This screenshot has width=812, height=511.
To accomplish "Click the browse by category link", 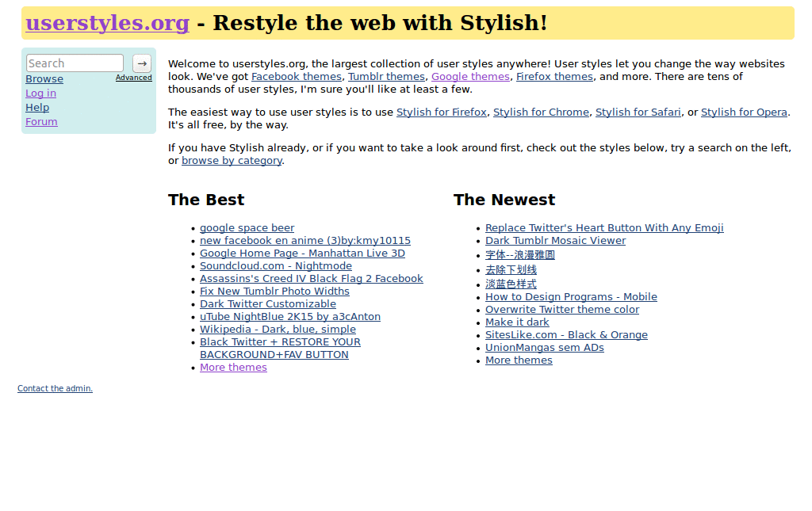I will tap(232, 161).
